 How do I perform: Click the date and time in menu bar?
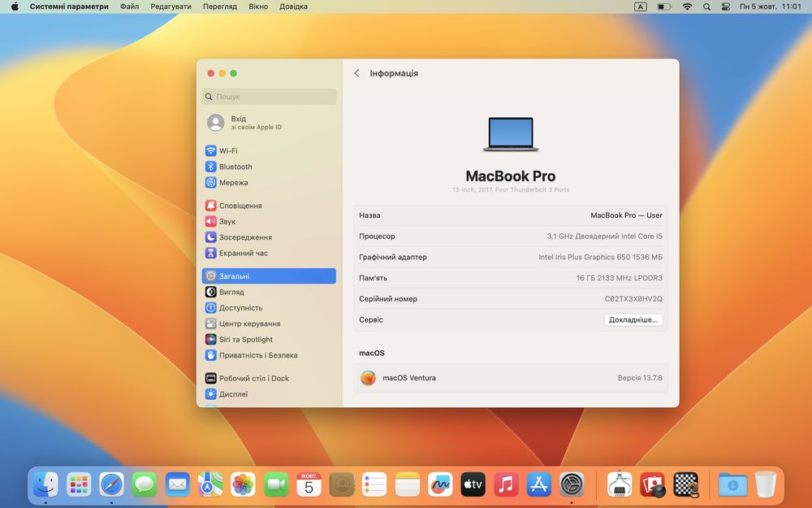point(771,7)
